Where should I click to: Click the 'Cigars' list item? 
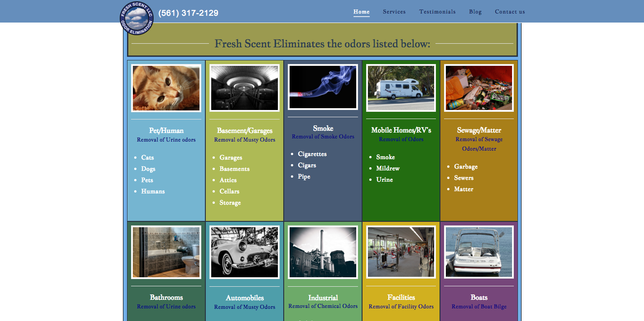(307, 165)
